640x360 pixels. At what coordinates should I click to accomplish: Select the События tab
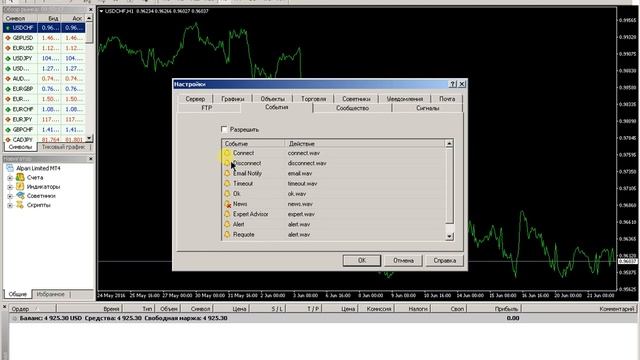point(277,107)
